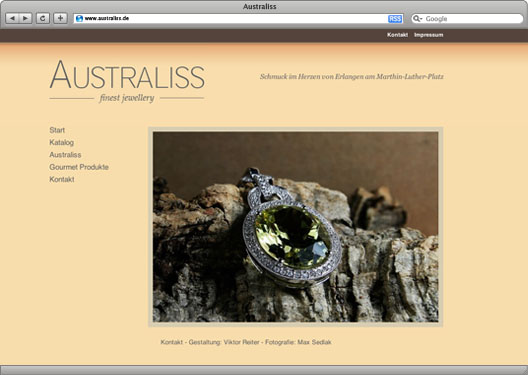Go back with the browser back arrow
Screen dimensions: 528x375
12,18
